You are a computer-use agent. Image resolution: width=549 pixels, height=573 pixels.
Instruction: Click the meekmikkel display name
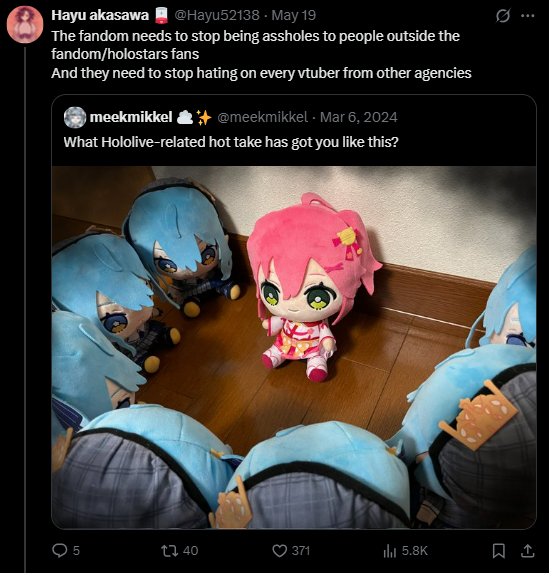(x=131, y=117)
